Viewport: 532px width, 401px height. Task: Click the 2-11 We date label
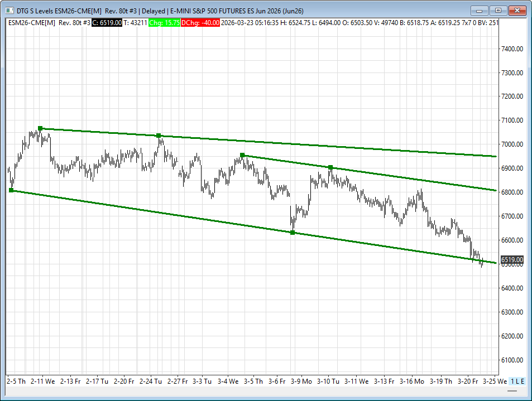tap(43, 381)
